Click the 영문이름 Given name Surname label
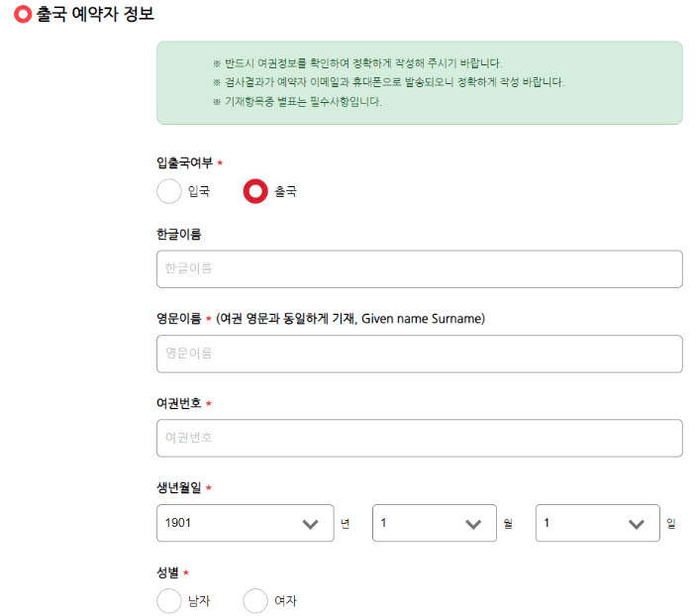Viewport: 696px width, 616px height. (321, 319)
